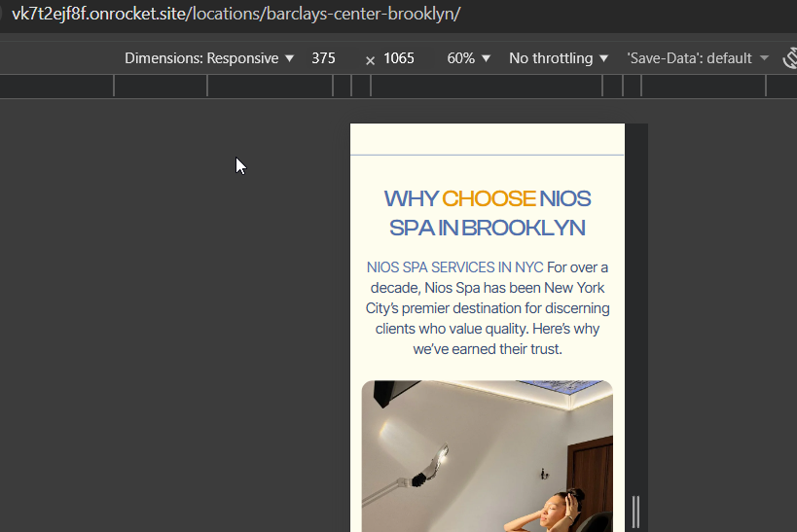Screen dimensions: 797x532
Task: Open the No throttling dropdown
Action: click(x=559, y=58)
